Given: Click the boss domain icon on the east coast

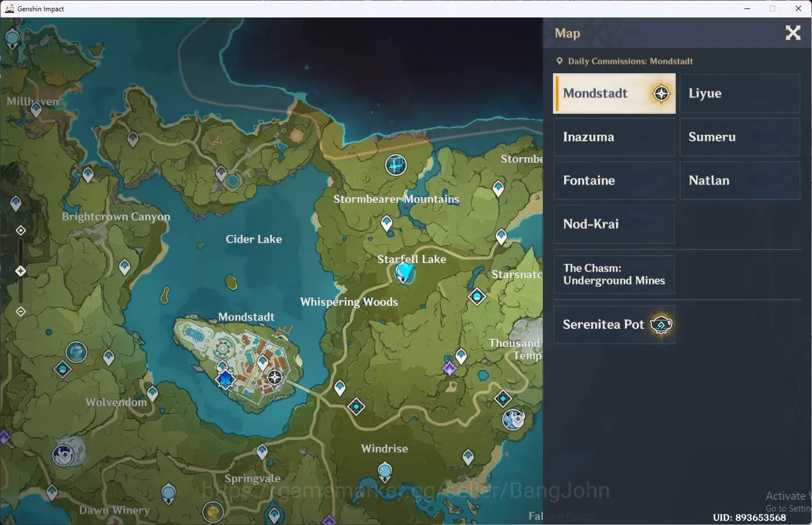Looking at the screenshot, I should [x=514, y=420].
